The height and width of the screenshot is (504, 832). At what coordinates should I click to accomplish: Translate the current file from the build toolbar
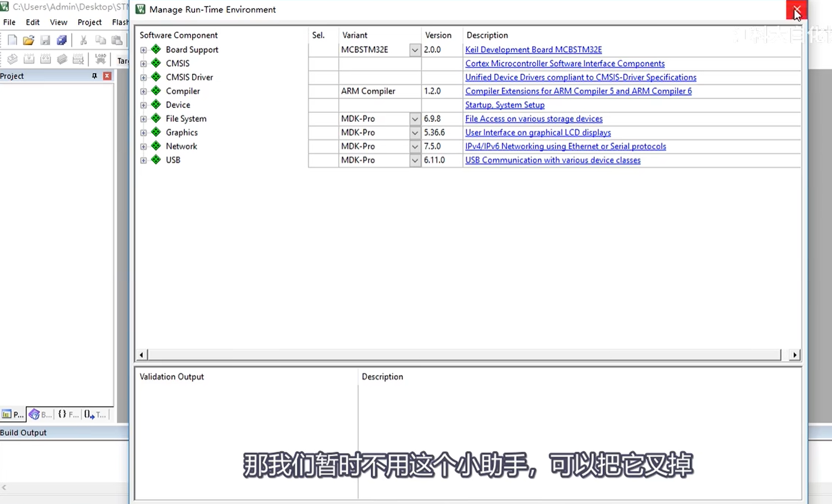12,59
